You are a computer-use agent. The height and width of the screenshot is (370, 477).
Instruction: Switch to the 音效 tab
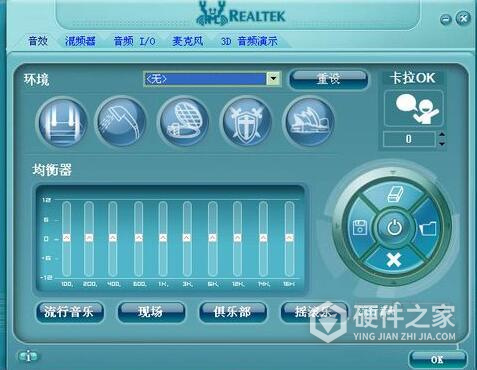pyautogui.click(x=38, y=41)
